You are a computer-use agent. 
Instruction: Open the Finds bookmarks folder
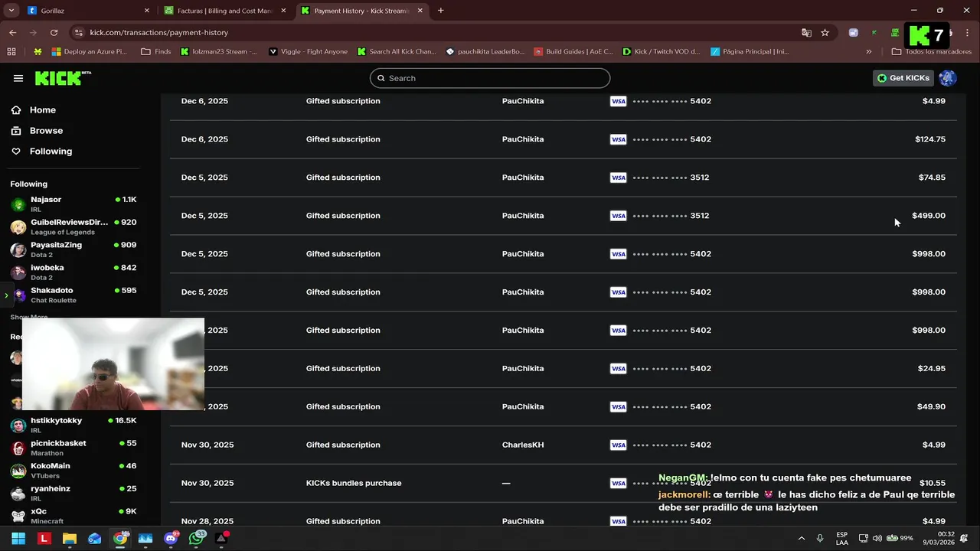tap(156, 51)
